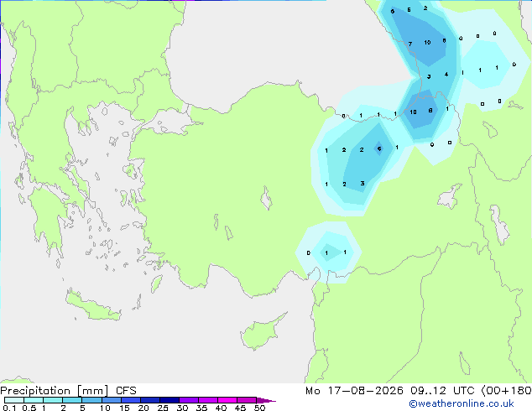This screenshot has width=532, height=411.
Task: Click the 0.1–0.5 mm palest legend swatch
Action: pyautogui.click(x=14, y=400)
